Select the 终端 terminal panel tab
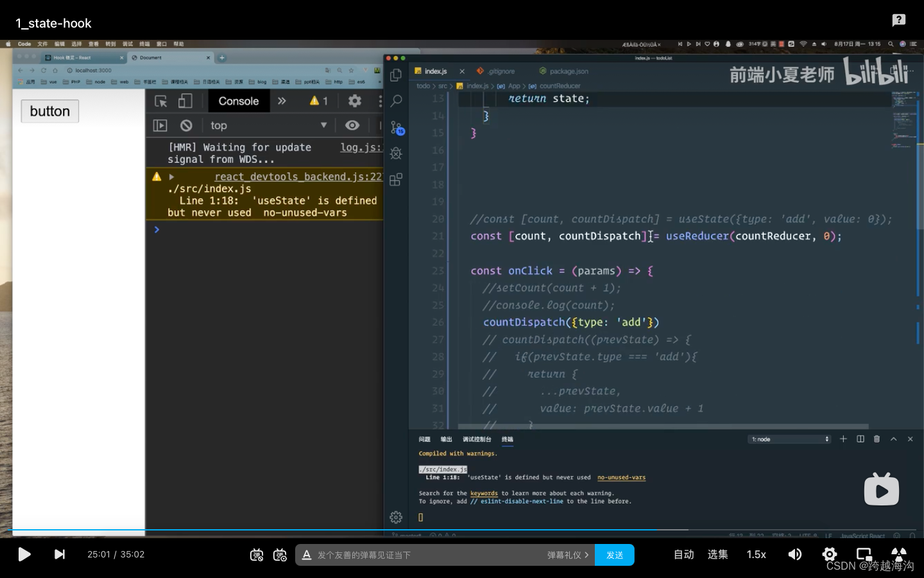This screenshot has width=924, height=578. tap(508, 439)
